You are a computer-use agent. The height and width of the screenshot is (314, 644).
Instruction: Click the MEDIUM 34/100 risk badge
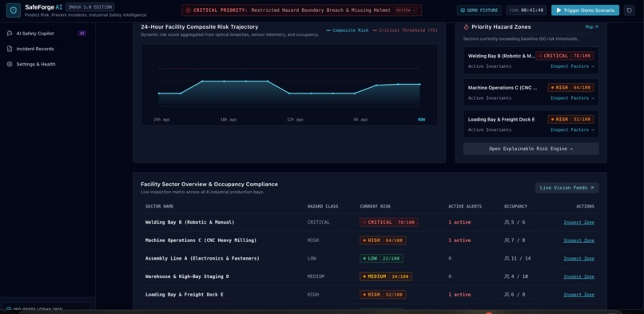pos(386,276)
